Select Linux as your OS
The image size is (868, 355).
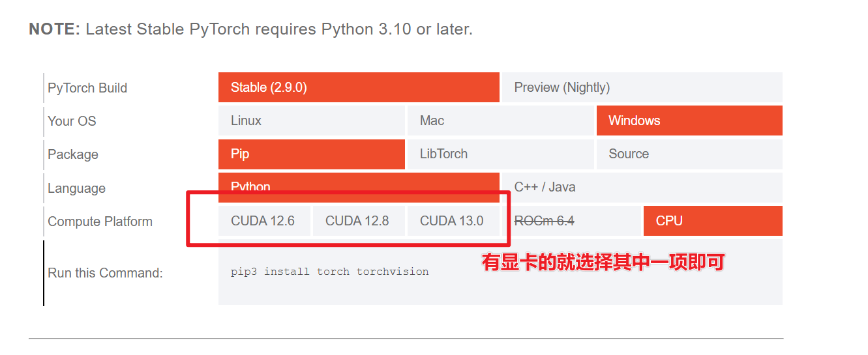pos(311,121)
